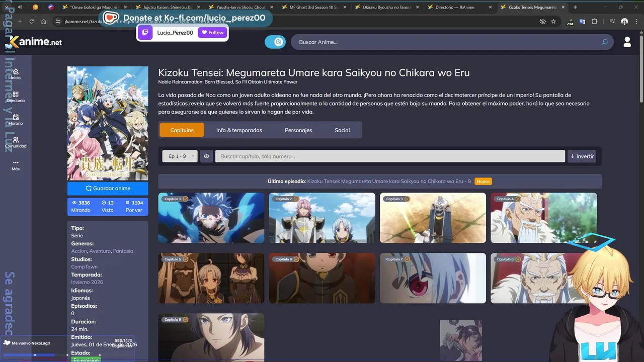Click in Buscar capítulo number field
Viewport: 644px width, 362px height.
(x=390, y=156)
